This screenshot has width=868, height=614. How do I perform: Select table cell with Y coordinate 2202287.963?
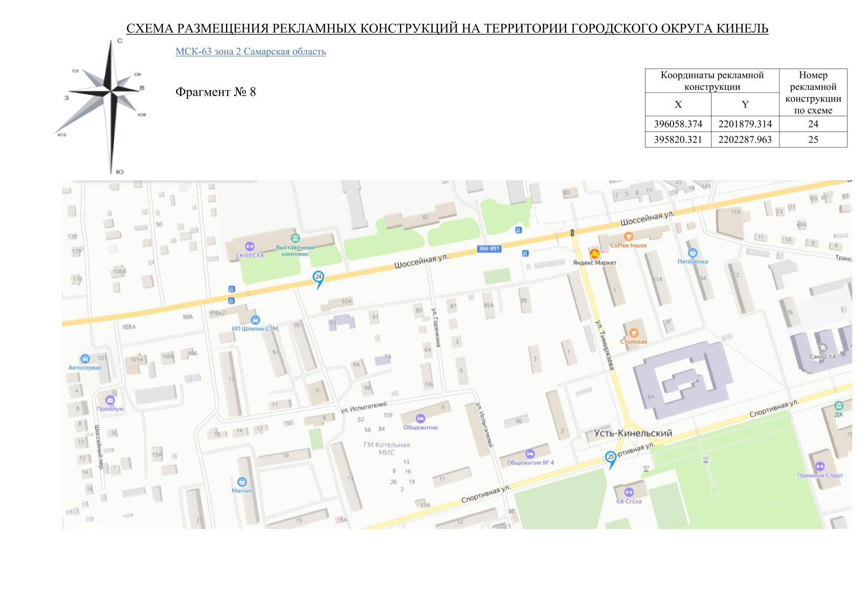tap(745, 140)
